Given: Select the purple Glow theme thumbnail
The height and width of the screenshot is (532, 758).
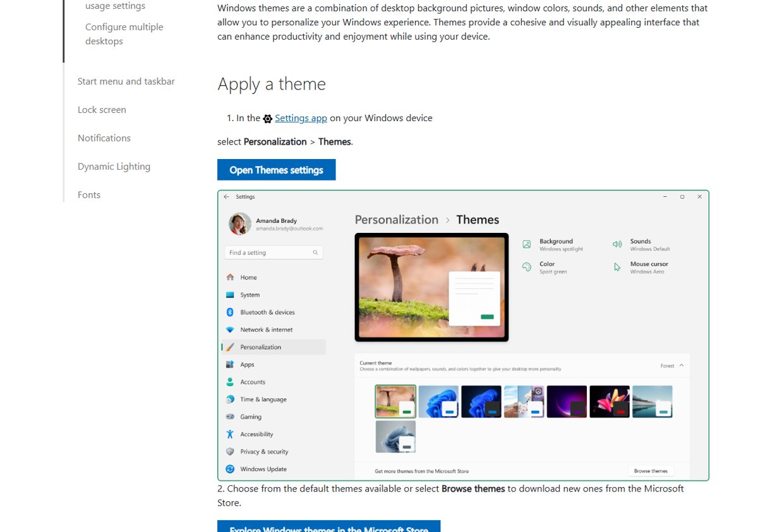Looking at the screenshot, I should pos(567,401).
